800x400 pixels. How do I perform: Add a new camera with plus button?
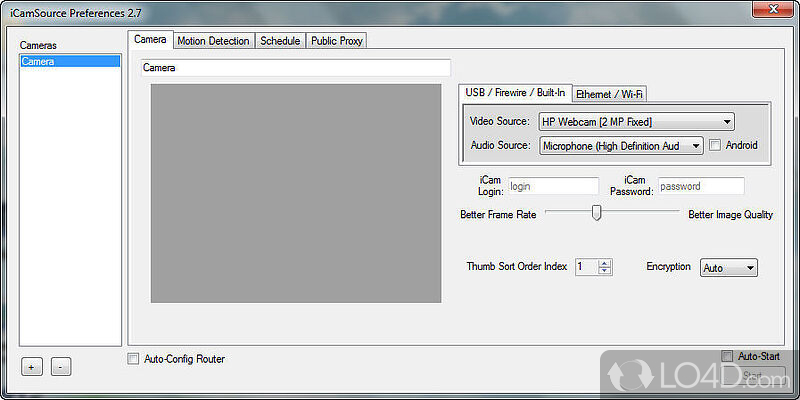32,367
